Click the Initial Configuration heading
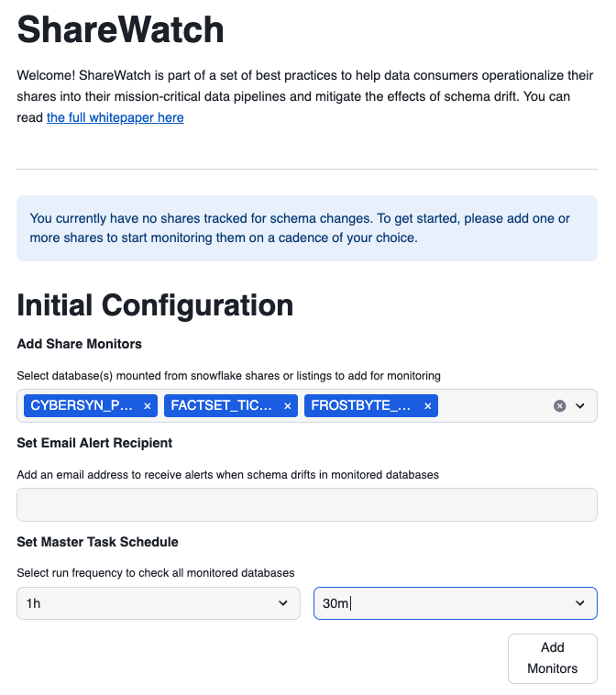The width and height of the screenshot is (616, 695). pos(155,305)
